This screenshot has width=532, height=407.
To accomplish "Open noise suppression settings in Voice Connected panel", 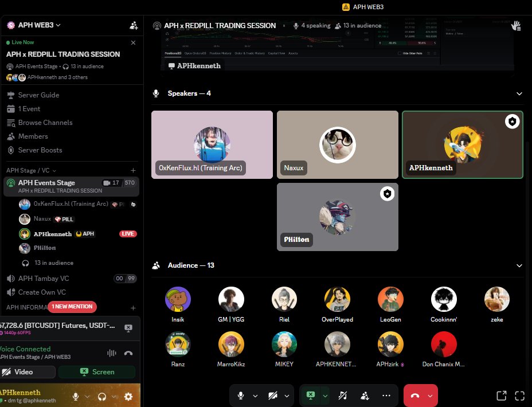I will [112, 353].
